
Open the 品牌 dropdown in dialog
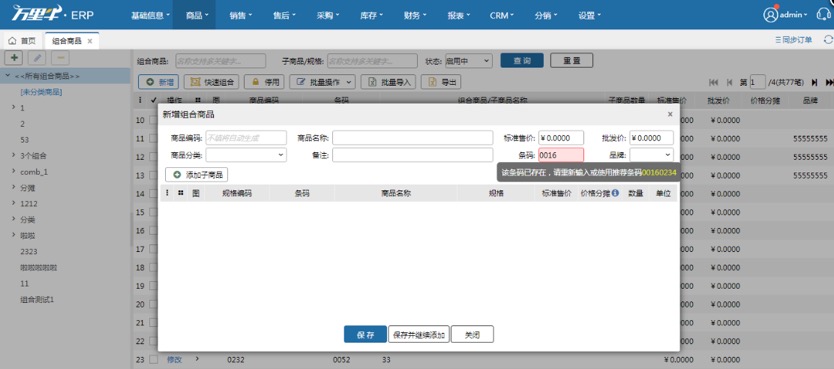(652, 155)
